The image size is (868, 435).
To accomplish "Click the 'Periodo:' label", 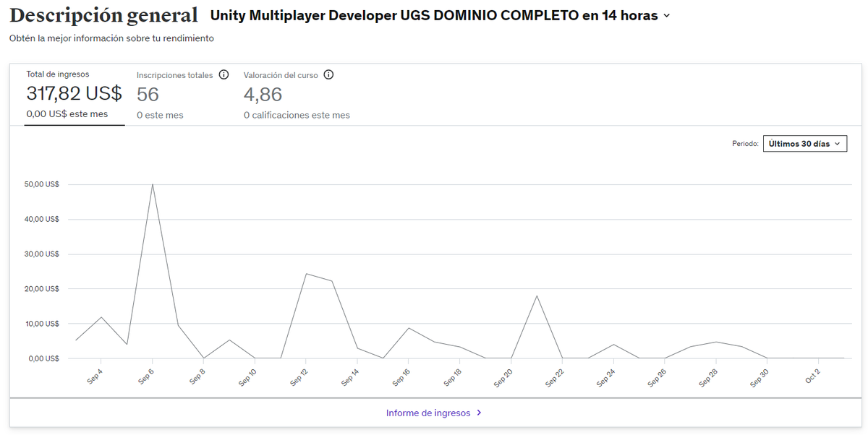I will tap(745, 144).
